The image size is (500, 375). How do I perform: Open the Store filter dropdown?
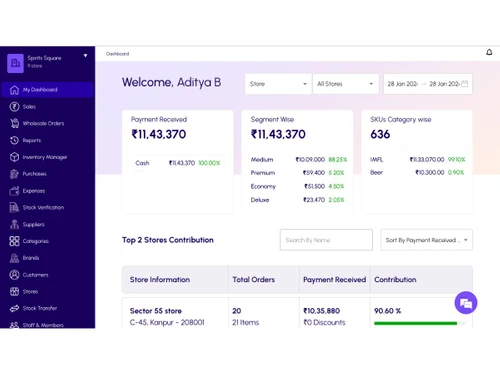pos(278,84)
